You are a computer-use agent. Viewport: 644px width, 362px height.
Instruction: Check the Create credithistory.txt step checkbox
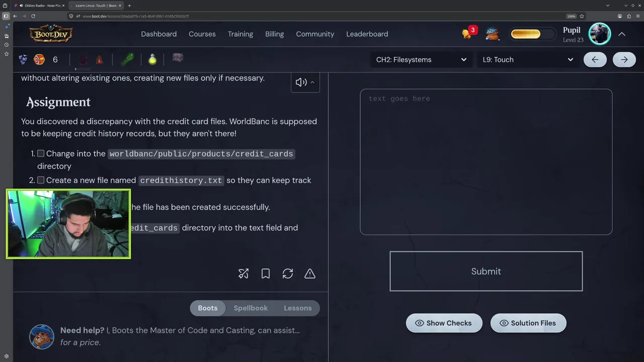[41, 180]
